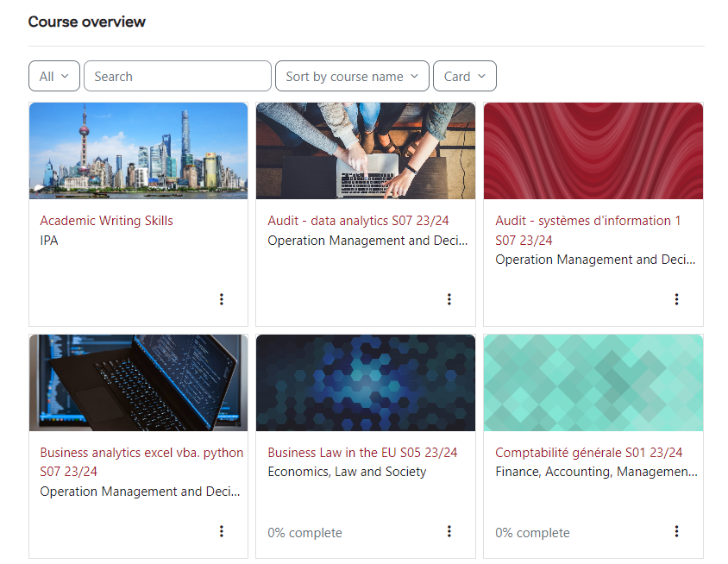Click the blue hexagon pattern course image
This screenshot has width=728, height=564.
(366, 383)
